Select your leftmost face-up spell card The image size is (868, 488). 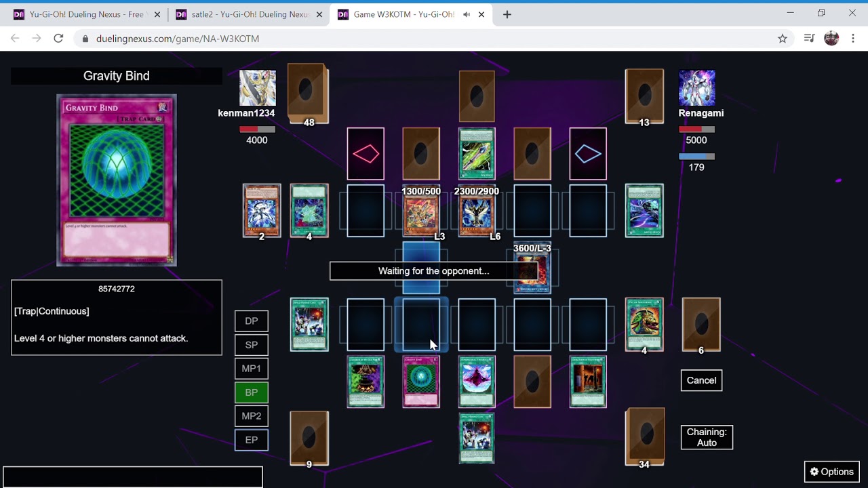366,382
